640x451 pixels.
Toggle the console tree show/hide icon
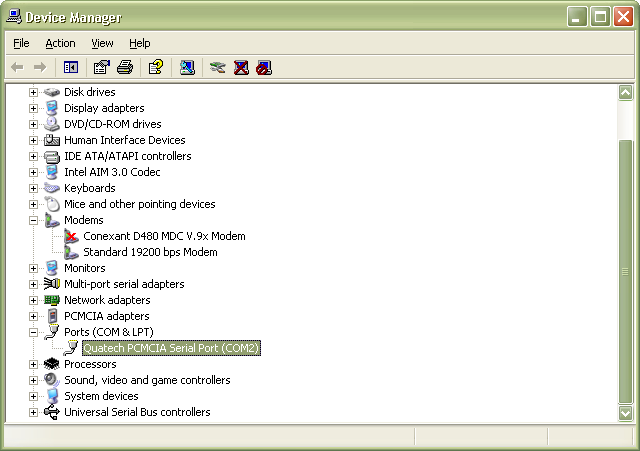[x=71, y=67]
